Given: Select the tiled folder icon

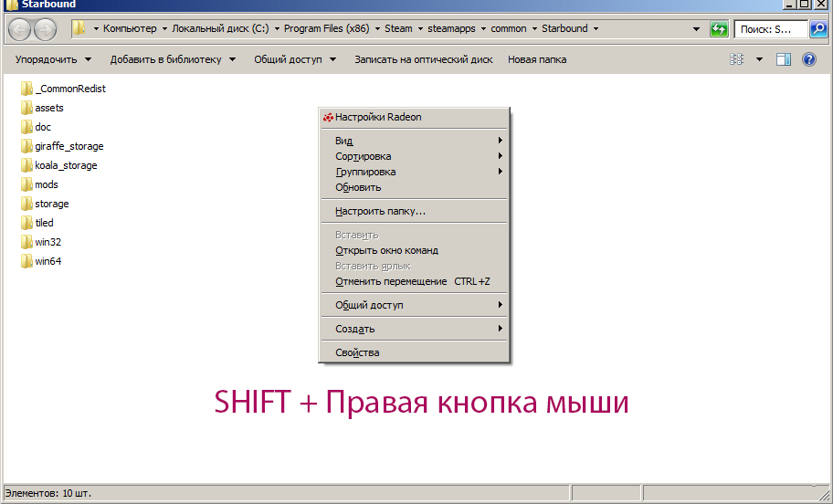Looking at the screenshot, I should tap(26, 223).
